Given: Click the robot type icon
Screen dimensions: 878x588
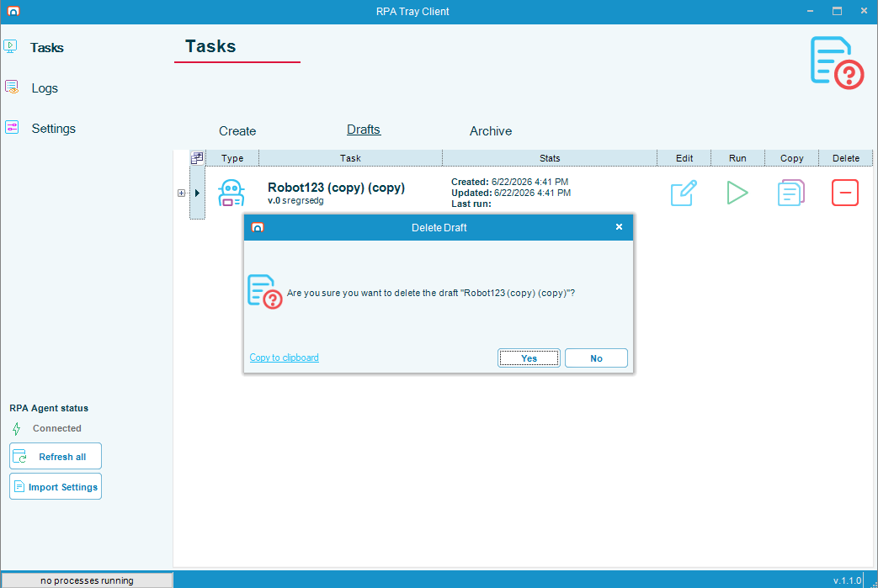Looking at the screenshot, I should coord(231,193).
